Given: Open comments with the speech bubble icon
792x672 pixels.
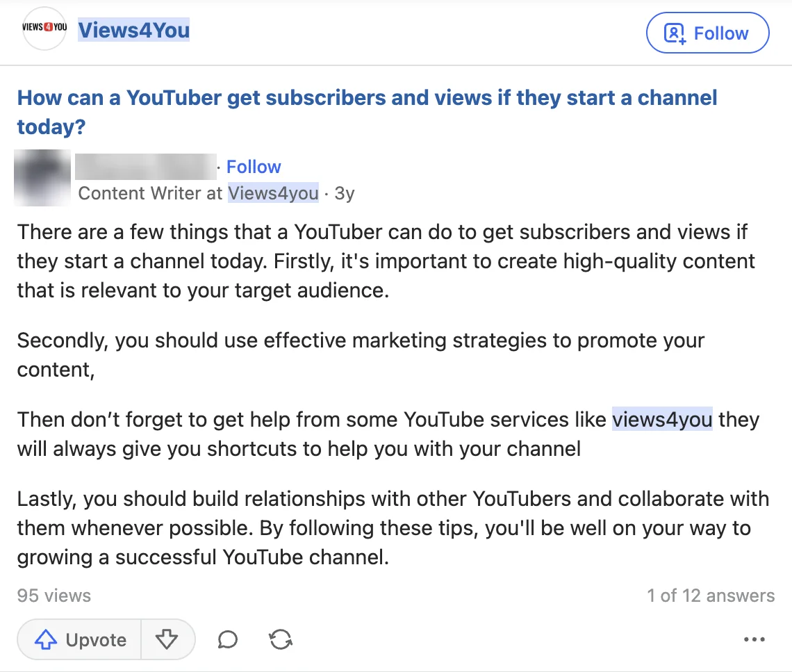Looking at the screenshot, I should (x=228, y=639).
